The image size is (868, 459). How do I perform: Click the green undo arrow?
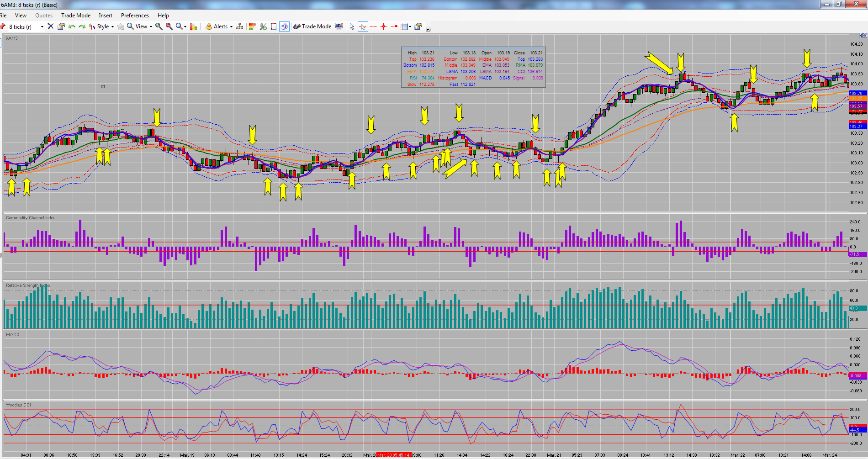(x=72, y=26)
